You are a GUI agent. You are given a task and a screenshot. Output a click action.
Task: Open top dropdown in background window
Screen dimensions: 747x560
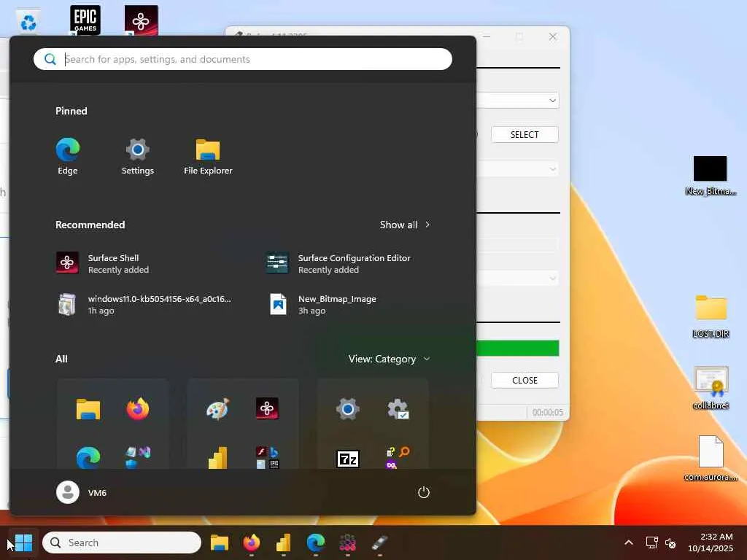coord(518,100)
